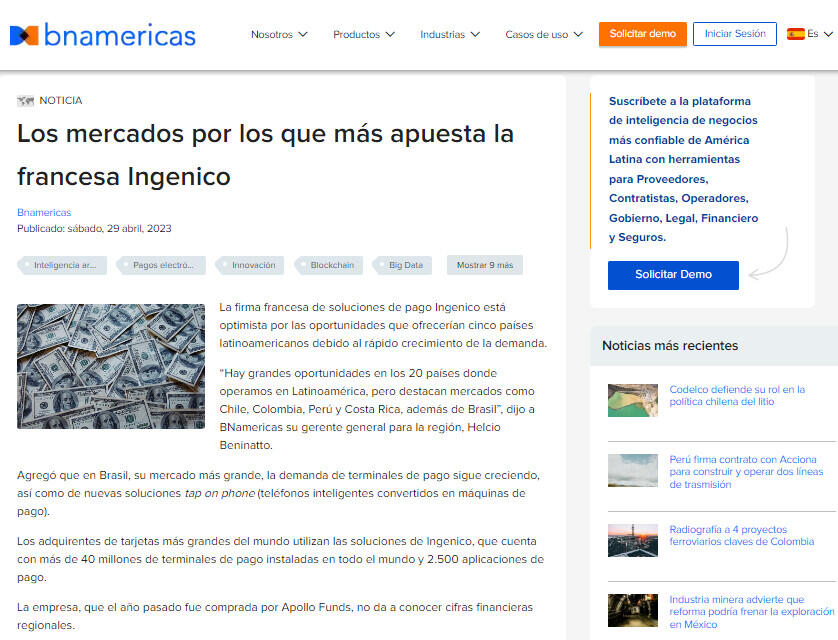Click the Bnamericas author link
Image resolution: width=838 pixels, height=640 pixels.
(44, 212)
